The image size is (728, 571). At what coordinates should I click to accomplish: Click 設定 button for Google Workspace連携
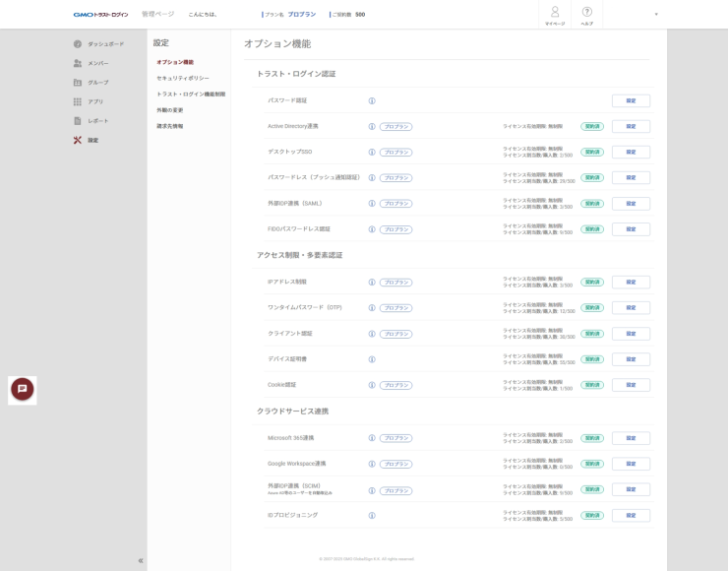coord(631,464)
